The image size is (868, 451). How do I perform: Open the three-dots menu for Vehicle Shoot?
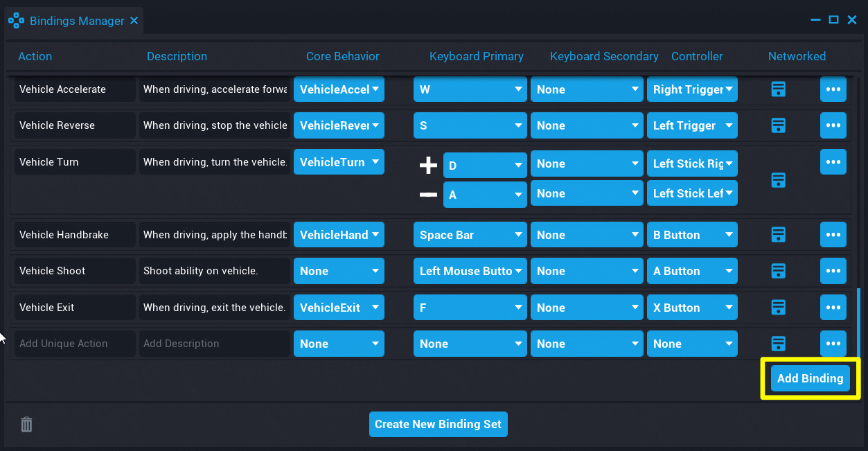(833, 271)
